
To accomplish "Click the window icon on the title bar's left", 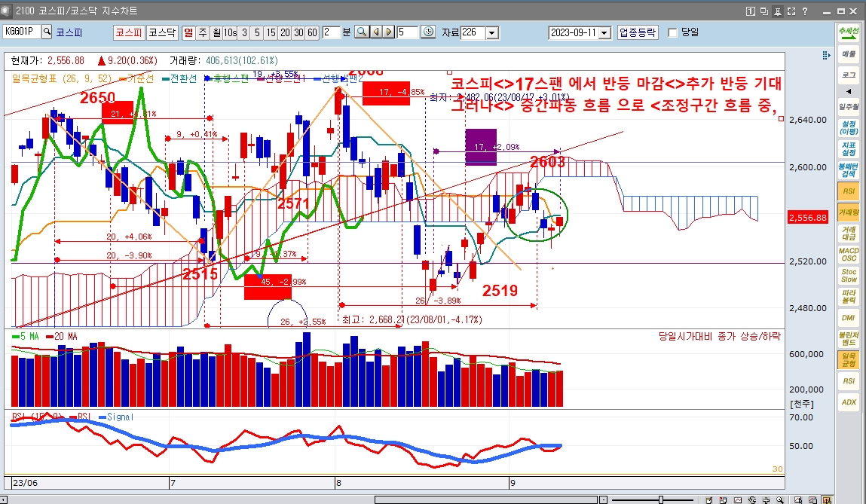I will (x=6, y=11).
